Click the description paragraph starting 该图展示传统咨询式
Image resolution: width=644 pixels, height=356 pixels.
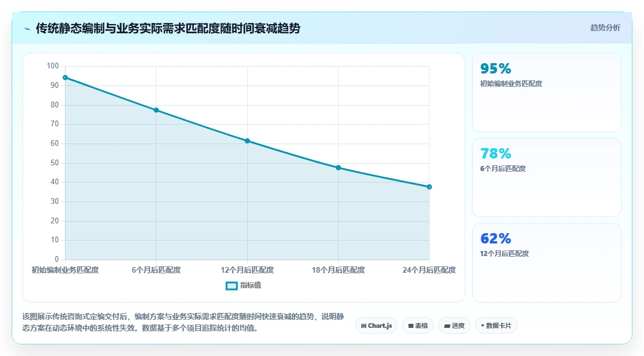coord(183,322)
